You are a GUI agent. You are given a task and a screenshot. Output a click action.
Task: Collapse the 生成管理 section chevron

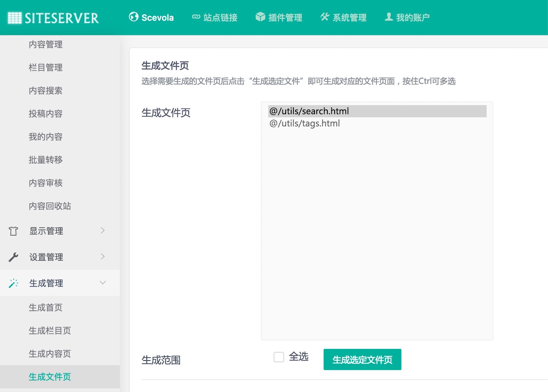103,283
